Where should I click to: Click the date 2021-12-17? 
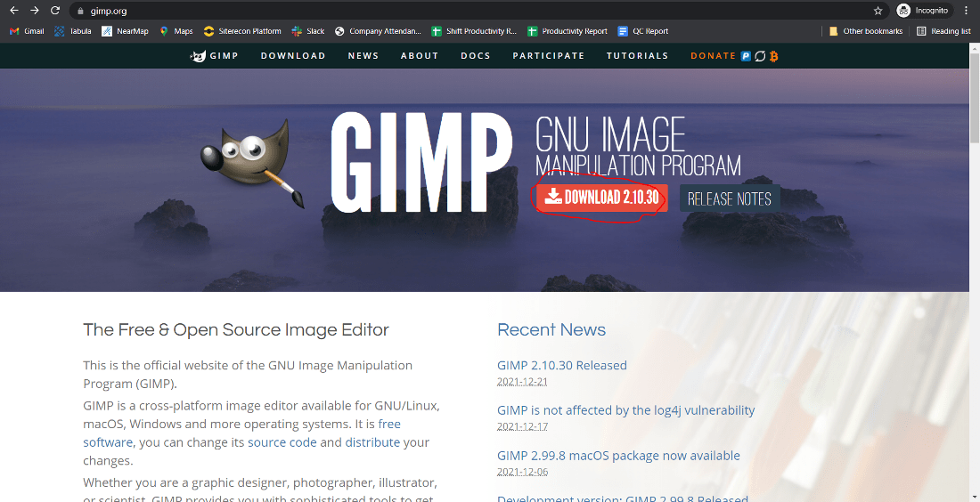click(522, 427)
